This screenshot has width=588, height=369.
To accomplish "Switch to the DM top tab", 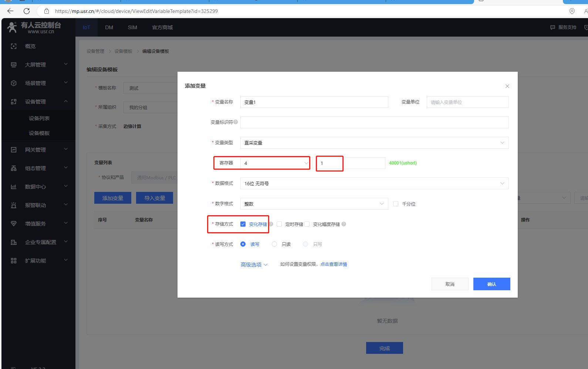I will [109, 27].
